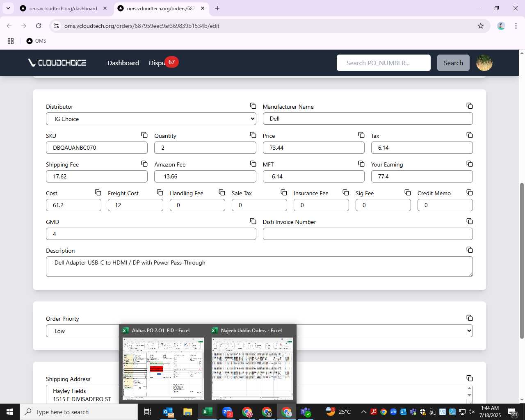525x420 pixels.
Task: Click the Shipping Address scroll-down arrow
Action: (x=469, y=395)
